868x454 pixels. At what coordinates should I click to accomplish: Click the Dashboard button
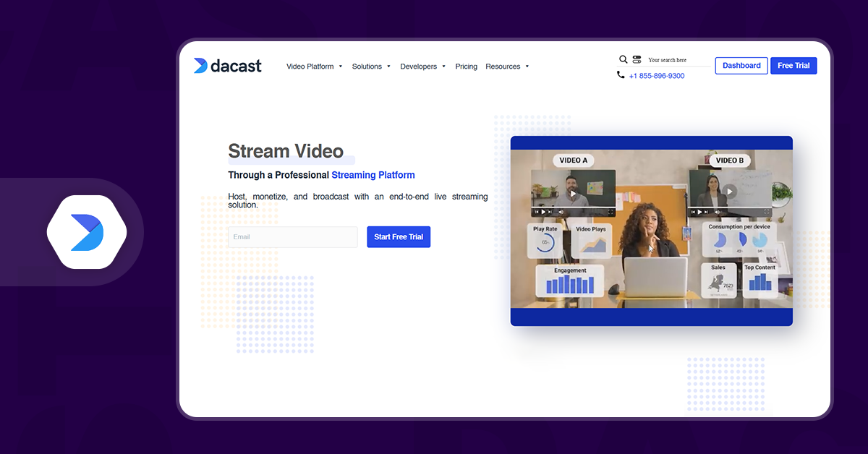tap(741, 65)
